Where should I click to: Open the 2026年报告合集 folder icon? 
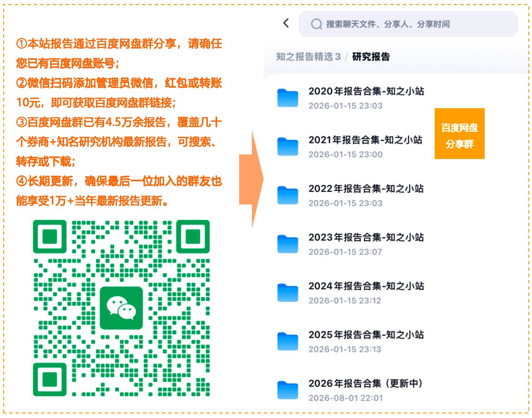coord(288,390)
